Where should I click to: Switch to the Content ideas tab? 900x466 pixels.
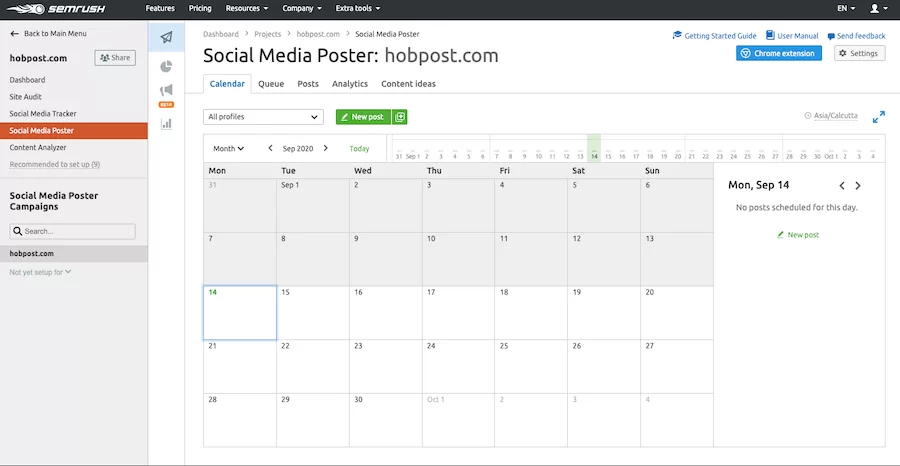tap(408, 84)
